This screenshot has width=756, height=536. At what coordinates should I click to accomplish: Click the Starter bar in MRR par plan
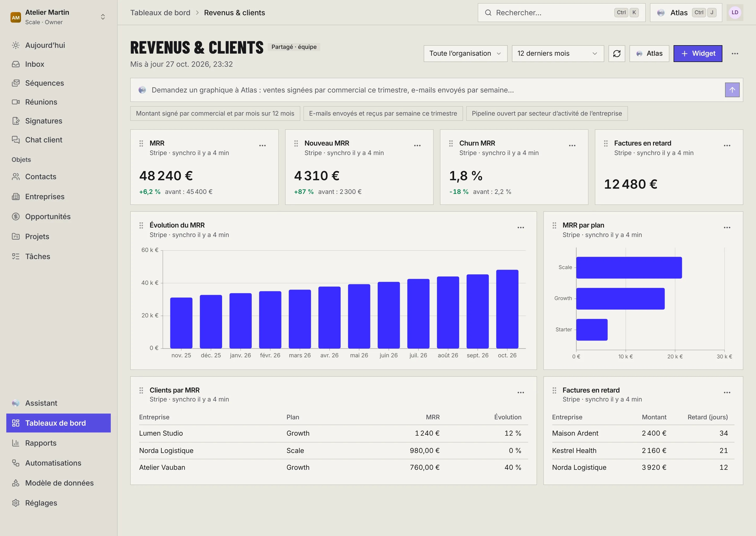[x=592, y=330]
